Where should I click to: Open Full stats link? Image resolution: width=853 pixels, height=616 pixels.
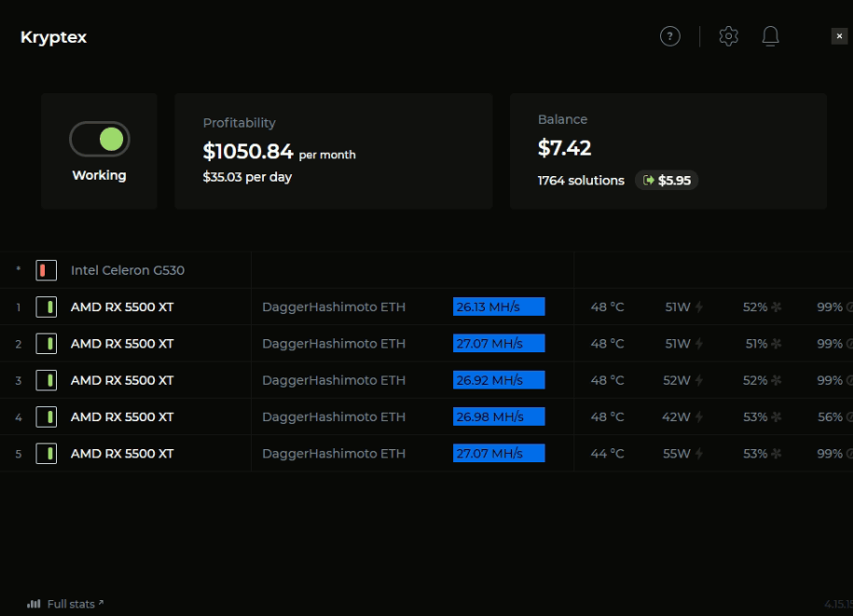[x=71, y=604]
